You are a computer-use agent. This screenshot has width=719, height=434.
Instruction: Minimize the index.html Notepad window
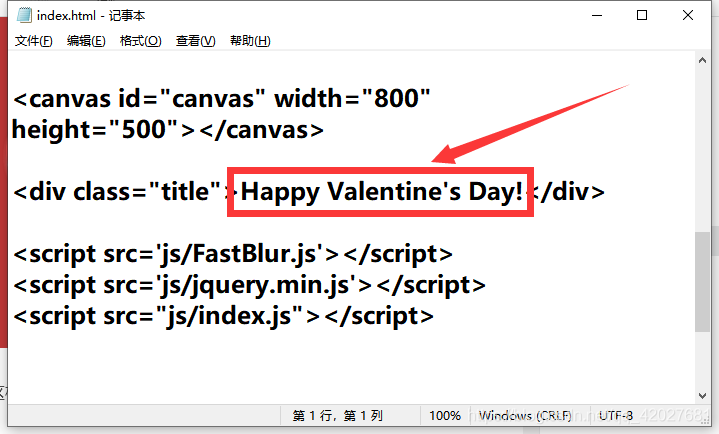[x=597, y=16]
